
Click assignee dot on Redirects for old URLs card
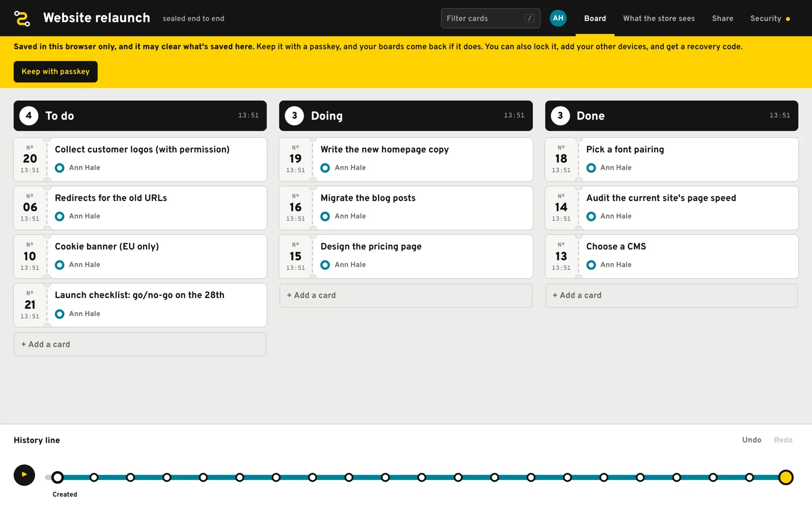coord(59,216)
